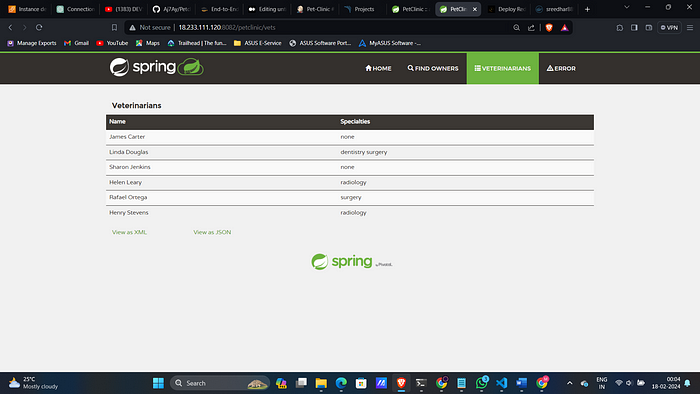Image resolution: width=700 pixels, height=394 pixels.
Task: Click the Specialties column header
Action: (355, 121)
